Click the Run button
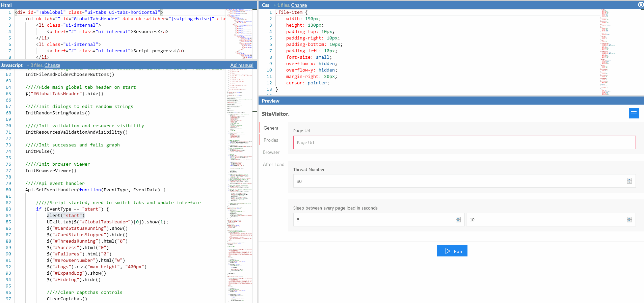The image size is (644, 303). pos(452,251)
